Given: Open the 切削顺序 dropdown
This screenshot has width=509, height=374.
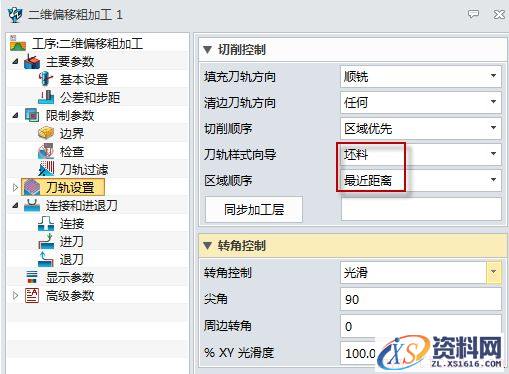Looking at the screenshot, I should 493,128.
